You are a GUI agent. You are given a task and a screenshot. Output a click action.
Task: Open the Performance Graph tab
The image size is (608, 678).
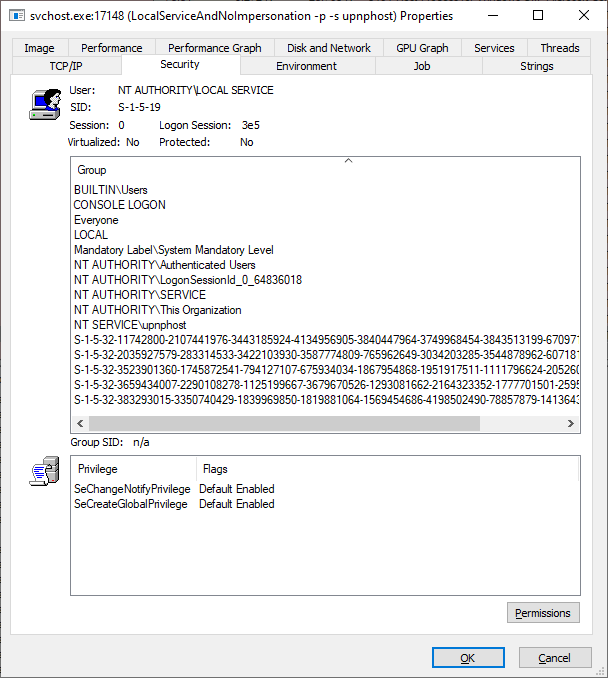tap(214, 48)
